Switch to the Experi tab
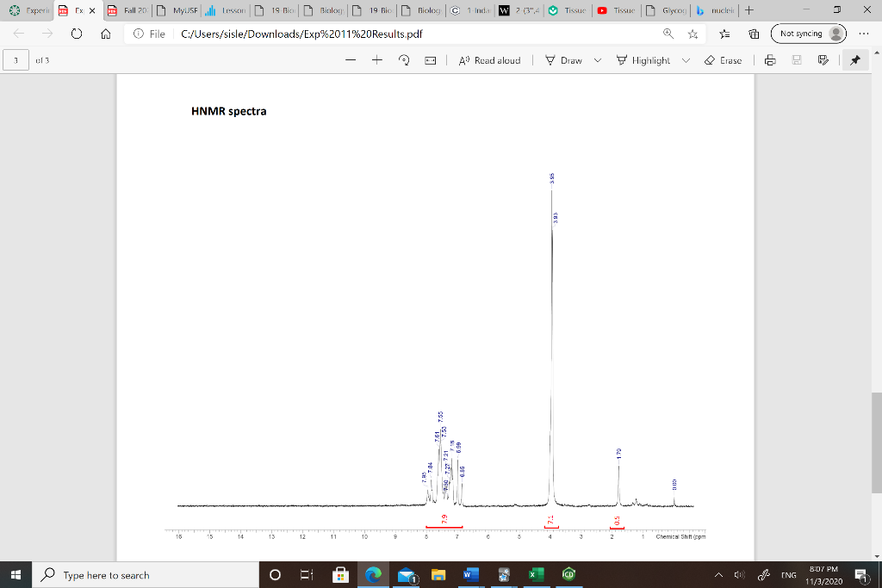882x588 pixels. pos(30,10)
